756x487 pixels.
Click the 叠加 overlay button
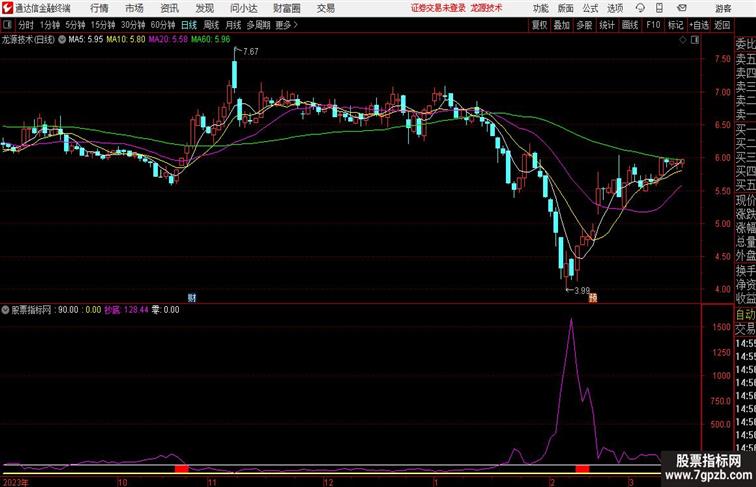(562, 25)
